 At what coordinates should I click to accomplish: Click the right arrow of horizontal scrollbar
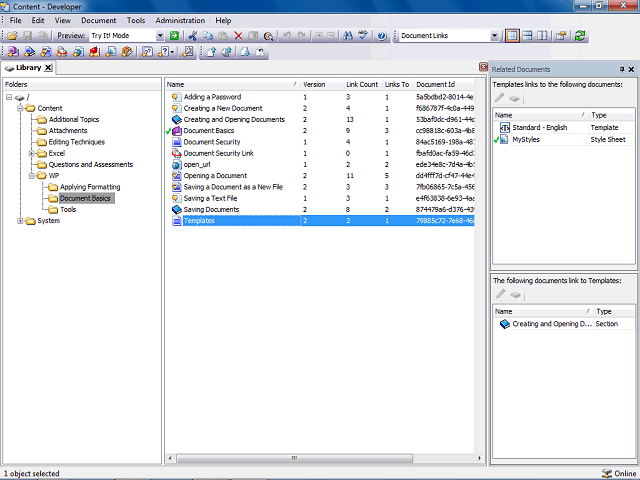(480, 458)
